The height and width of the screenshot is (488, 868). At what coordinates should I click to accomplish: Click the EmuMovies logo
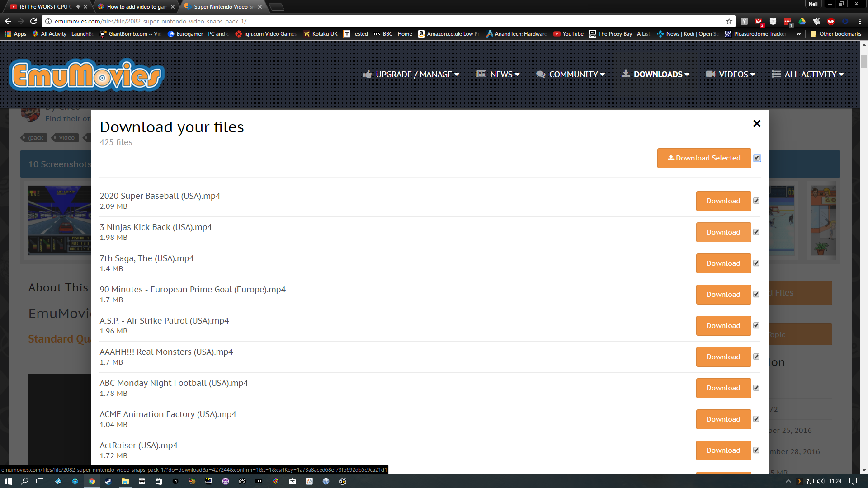(x=86, y=75)
